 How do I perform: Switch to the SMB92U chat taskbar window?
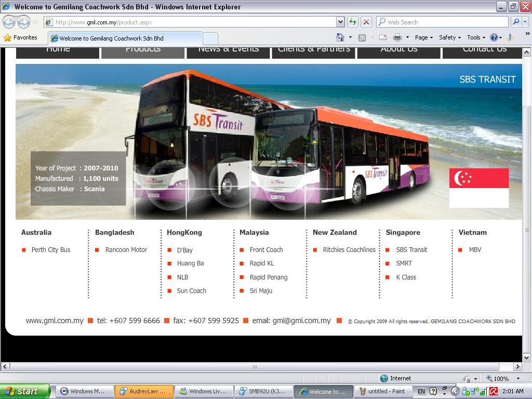263,392
